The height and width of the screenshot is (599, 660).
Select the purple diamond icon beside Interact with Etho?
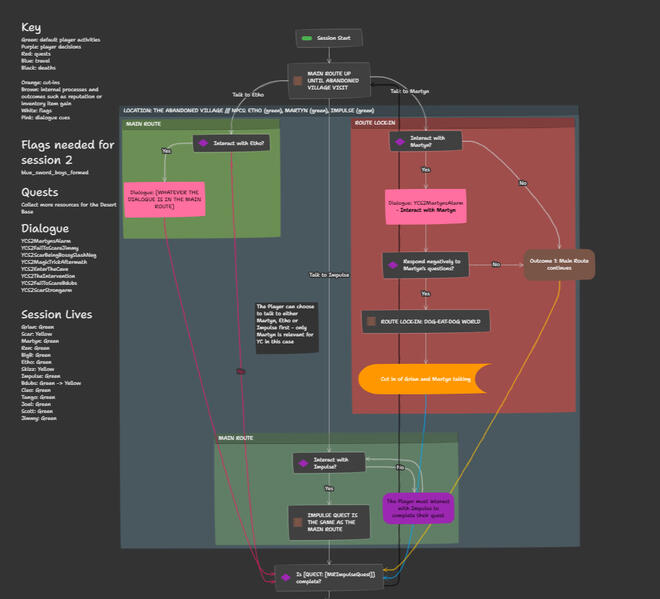[x=203, y=143]
